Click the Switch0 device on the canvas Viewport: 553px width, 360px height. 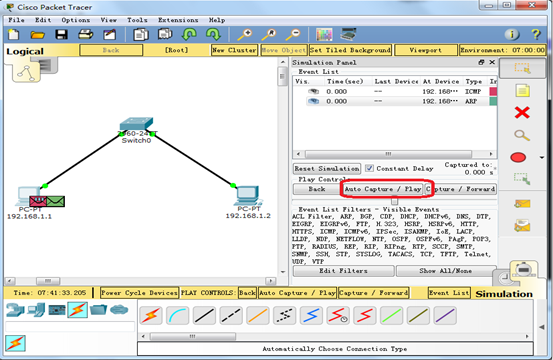(136, 125)
